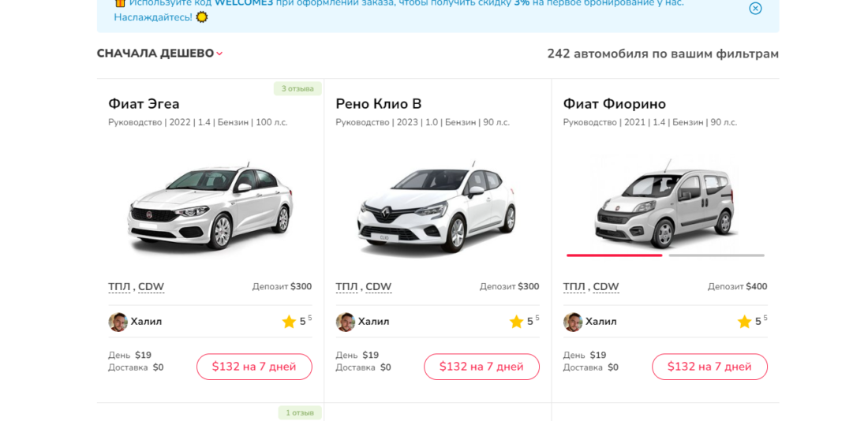Open the 1 отзыв badge on the lower card
Image resolution: width=868 pixels, height=421 pixels.
point(300,412)
